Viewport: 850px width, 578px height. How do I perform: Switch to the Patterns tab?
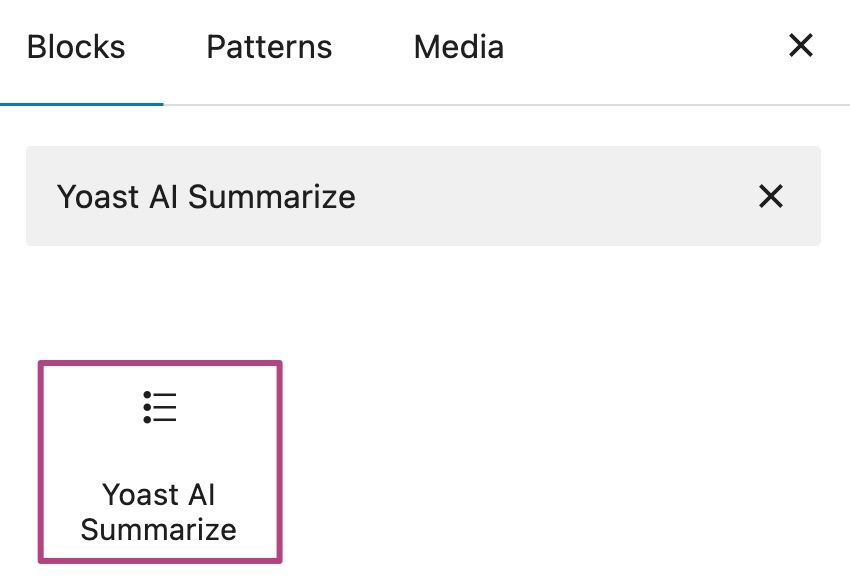coord(268,47)
